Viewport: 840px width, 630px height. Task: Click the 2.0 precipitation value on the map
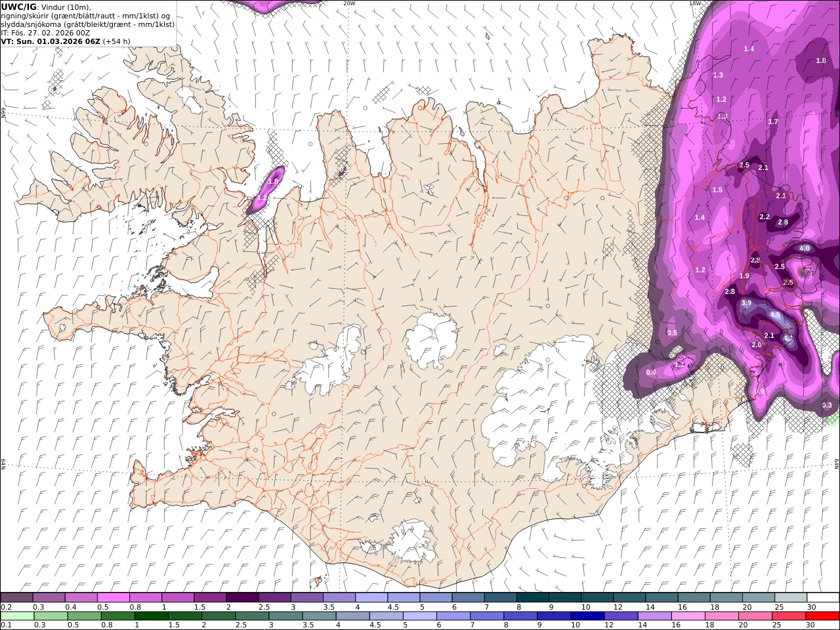tap(757, 345)
